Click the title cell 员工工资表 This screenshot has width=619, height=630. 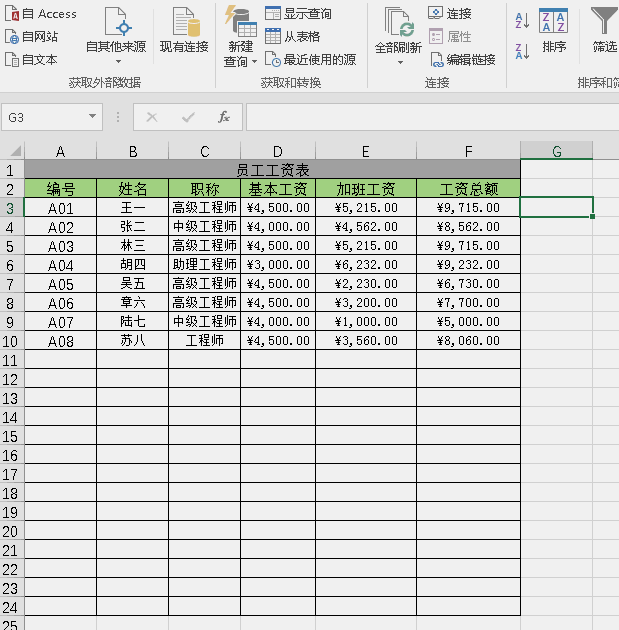(272, 170)
